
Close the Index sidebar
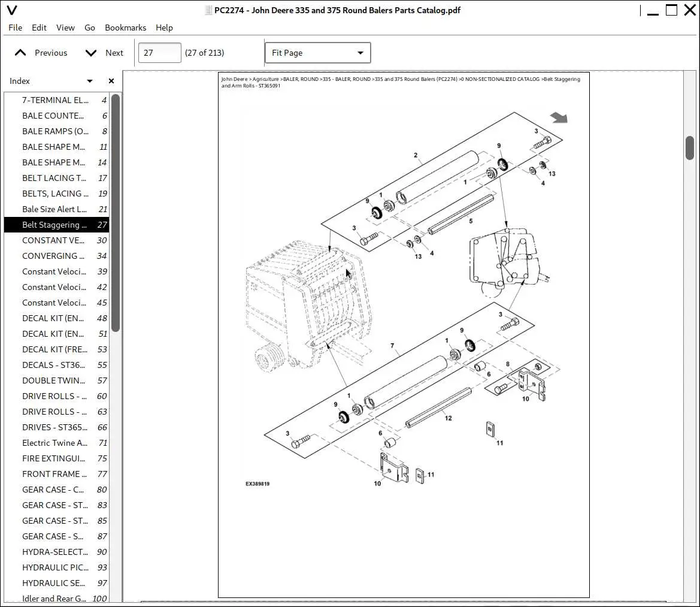coord(111,81)
